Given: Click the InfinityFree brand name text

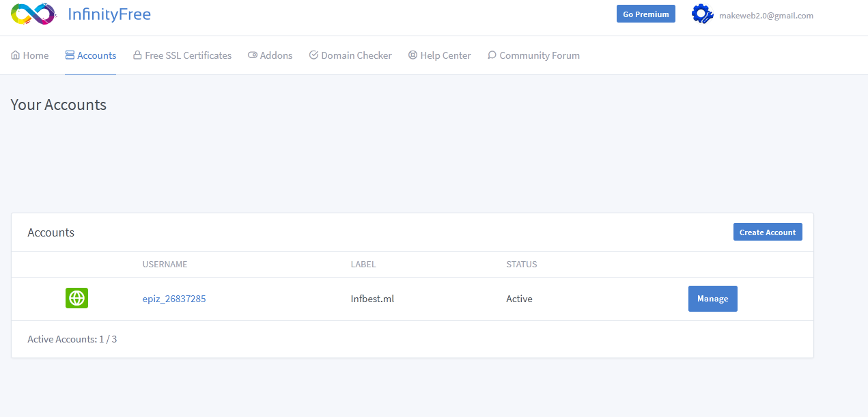Looking at the screenshot, I should [x=109, y=14].
